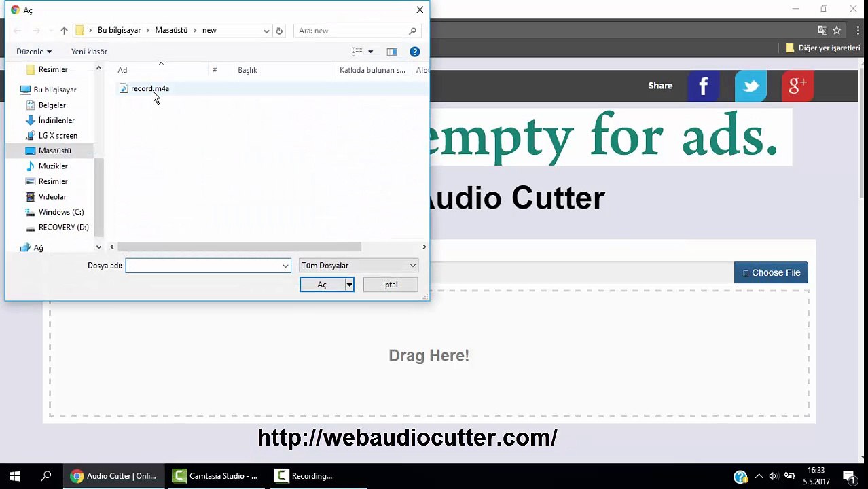Click the new folder breadcrumb

(x=209, y=31)
